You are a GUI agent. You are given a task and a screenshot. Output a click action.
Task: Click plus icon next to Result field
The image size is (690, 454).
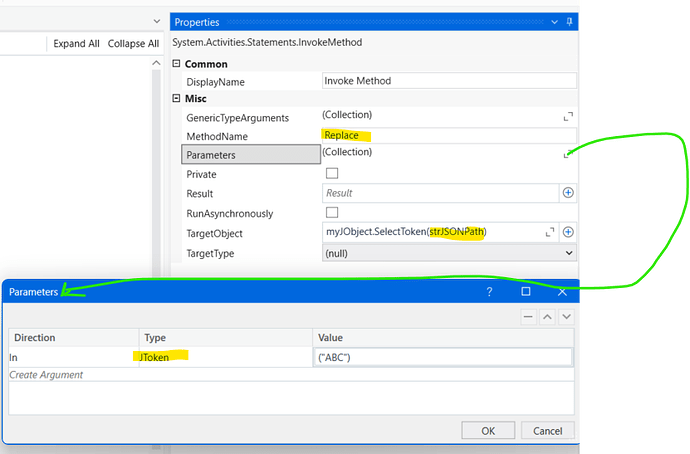click(x=568, y=193)
